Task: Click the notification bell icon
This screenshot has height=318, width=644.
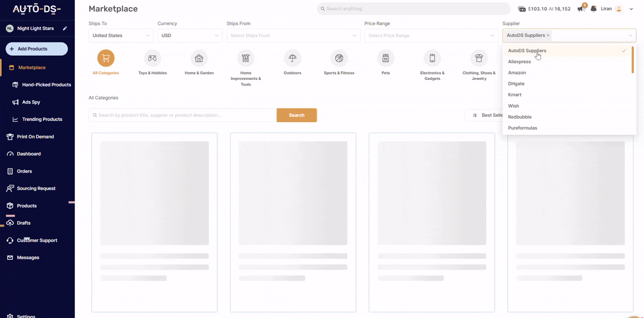Action: click(x=594, y=9)
